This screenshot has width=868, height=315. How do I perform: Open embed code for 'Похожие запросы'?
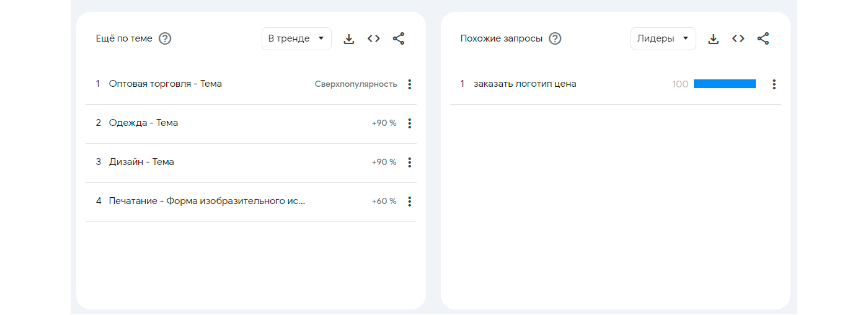pyautogui.click(x=738, y=38)
